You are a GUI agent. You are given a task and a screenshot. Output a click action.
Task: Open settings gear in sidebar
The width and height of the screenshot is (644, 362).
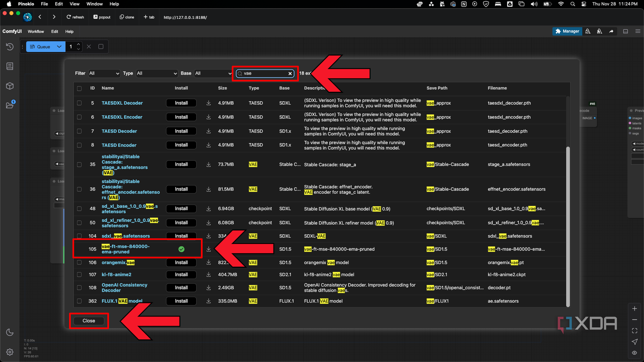tap(10, 352)
